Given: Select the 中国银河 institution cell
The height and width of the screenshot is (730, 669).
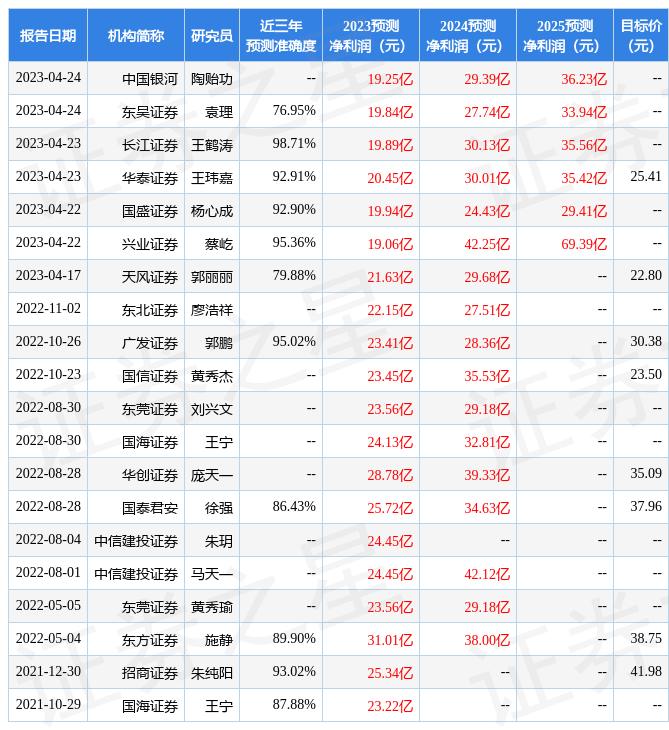Looking at the screenshot, I should (150, 79).
